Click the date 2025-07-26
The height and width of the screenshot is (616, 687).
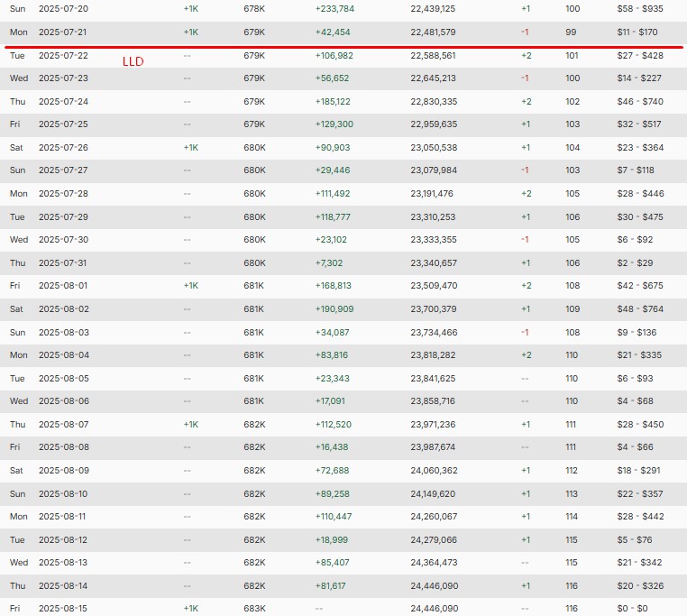click(63, 148)
